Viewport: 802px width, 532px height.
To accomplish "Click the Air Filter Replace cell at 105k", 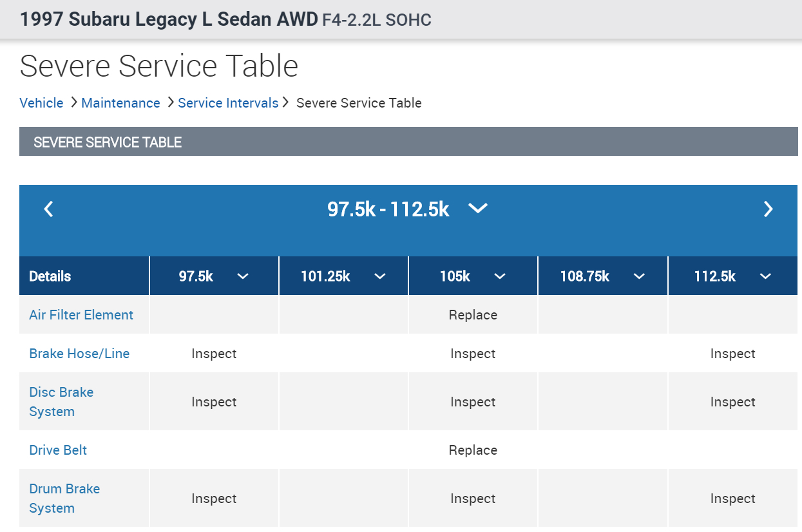I will [x=473, y=315].
